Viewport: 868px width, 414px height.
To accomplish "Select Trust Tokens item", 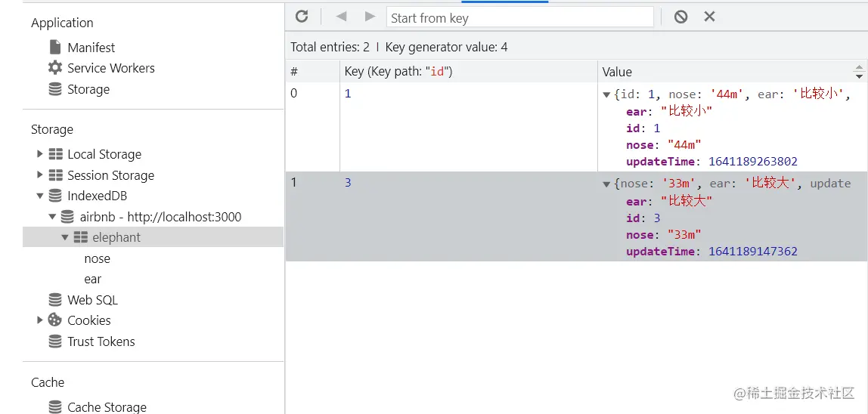I will pos(101,341).
